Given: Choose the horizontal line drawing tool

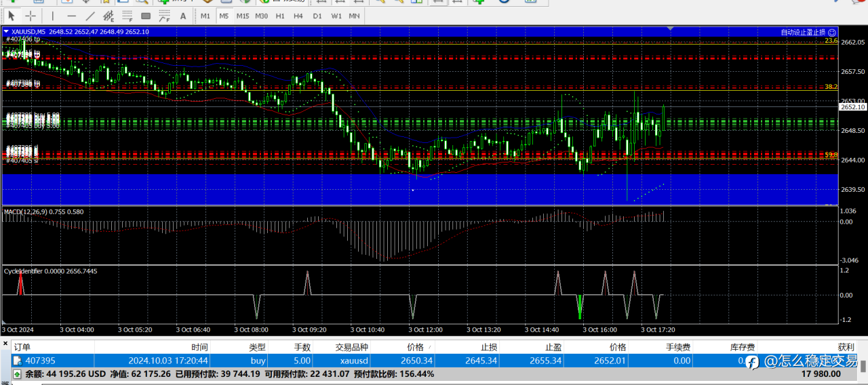Looking at the screenshot, I should (71, 16).
